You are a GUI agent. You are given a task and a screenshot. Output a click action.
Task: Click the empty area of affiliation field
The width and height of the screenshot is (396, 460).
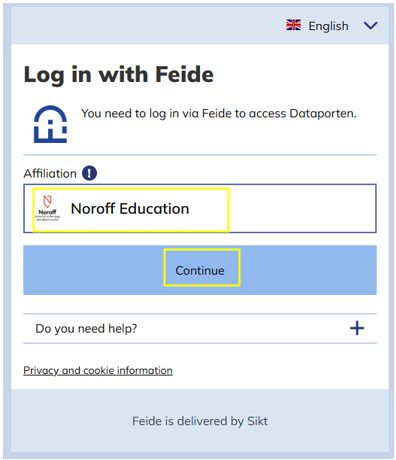(x=303, y=208)
